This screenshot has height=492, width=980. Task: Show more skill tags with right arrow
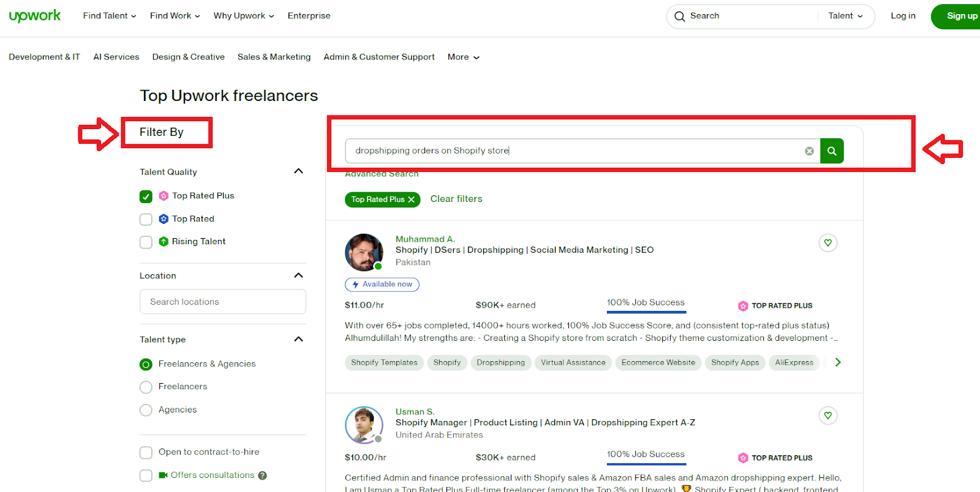(838, 362)
